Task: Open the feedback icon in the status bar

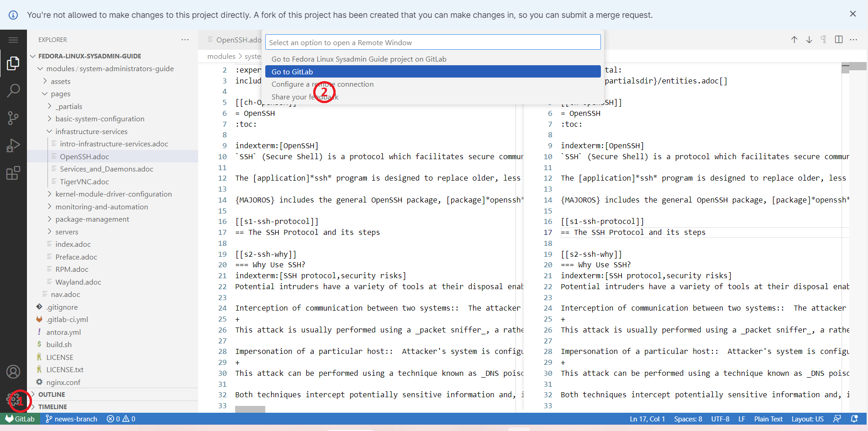Action: (x=837, y=419)
